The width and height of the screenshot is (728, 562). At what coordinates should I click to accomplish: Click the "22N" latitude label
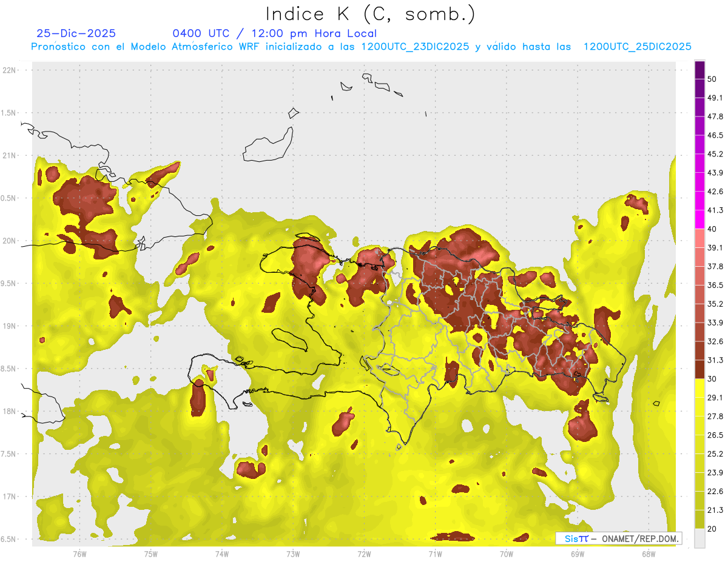pos(10,70)
